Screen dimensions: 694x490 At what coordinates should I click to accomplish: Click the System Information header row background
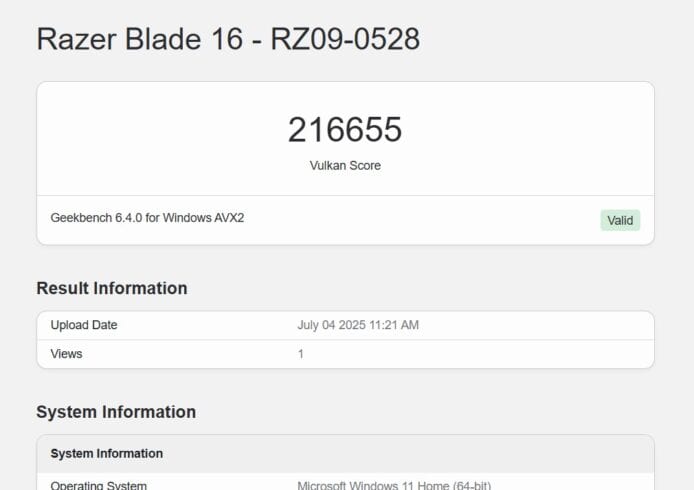pos(345,454)
